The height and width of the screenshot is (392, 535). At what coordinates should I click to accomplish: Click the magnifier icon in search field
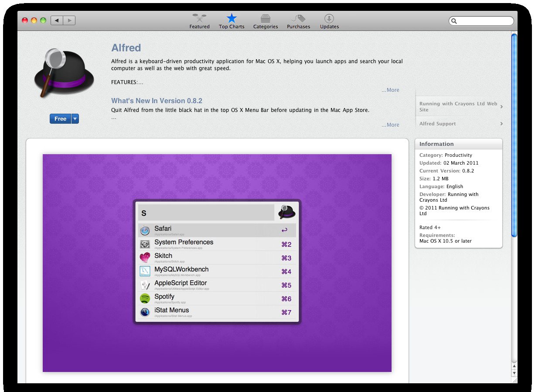(454, 21)
